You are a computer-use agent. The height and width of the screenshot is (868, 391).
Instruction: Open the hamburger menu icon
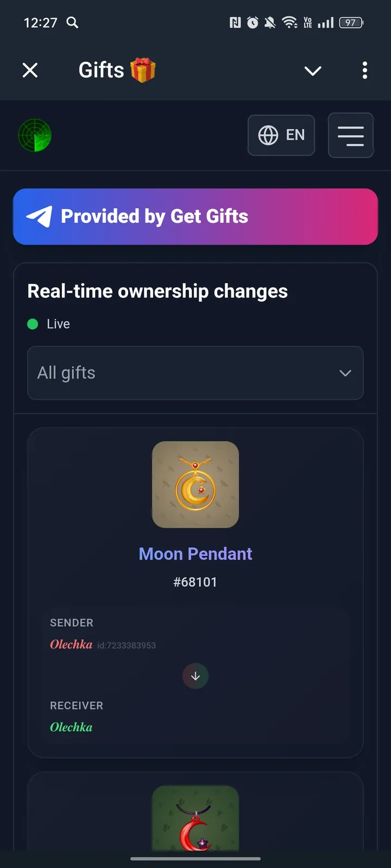[x=350, y=136]
